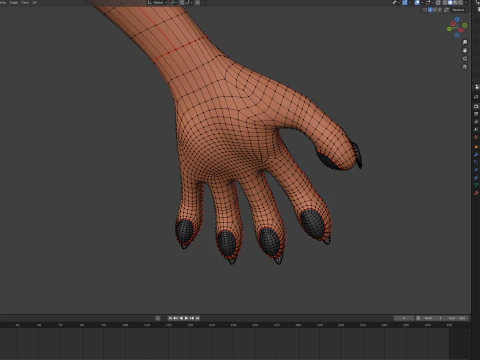The width and height of the screenshot is (480, 360).
Task: Click the lower red gizmo axis circle
Action: point(461,31)
